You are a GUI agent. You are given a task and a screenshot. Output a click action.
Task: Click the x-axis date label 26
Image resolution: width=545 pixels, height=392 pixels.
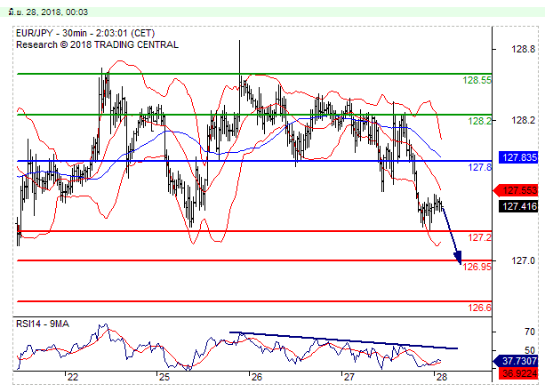tap(256, 378)
